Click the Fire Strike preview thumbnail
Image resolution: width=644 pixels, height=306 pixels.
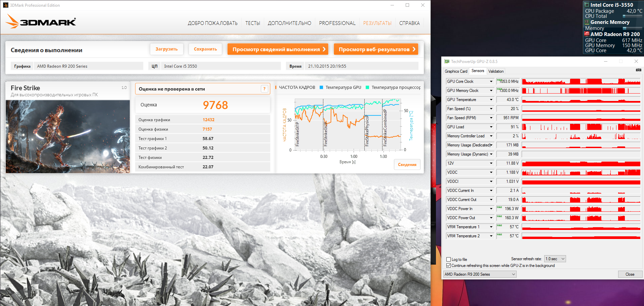point(68,137)
